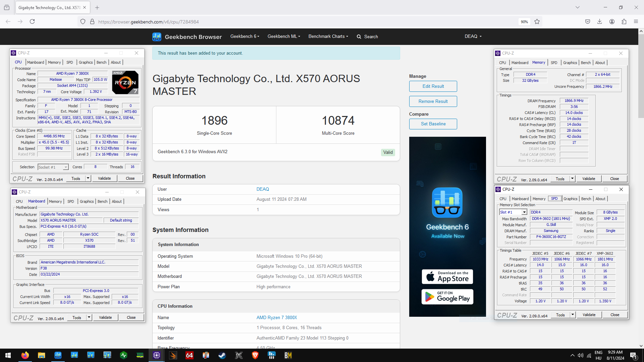Click the browser address bar URL

(148, 22)
